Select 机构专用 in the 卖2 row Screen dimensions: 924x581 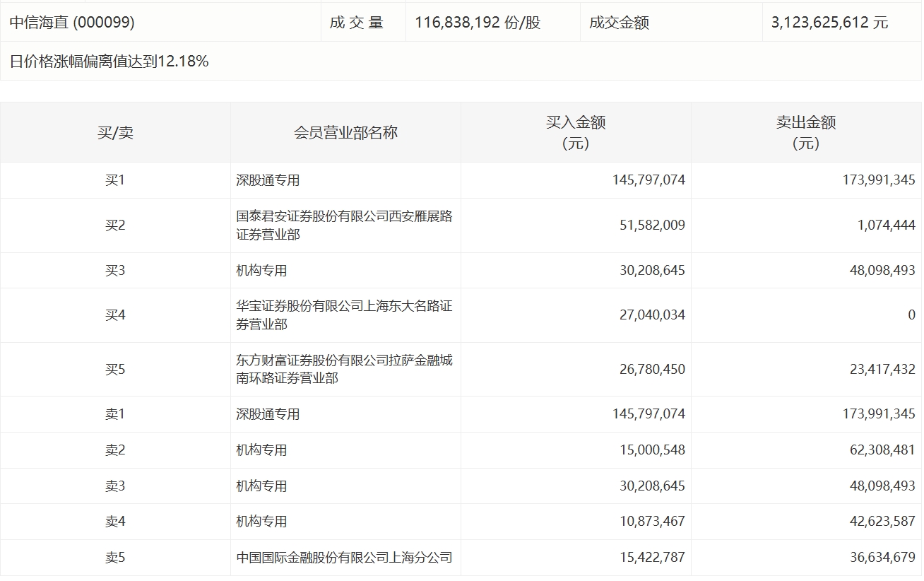(261, 450)
